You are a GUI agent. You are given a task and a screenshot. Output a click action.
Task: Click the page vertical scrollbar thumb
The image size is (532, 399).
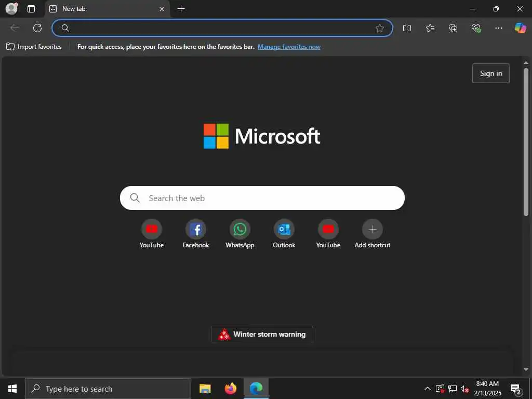[526, 142]
